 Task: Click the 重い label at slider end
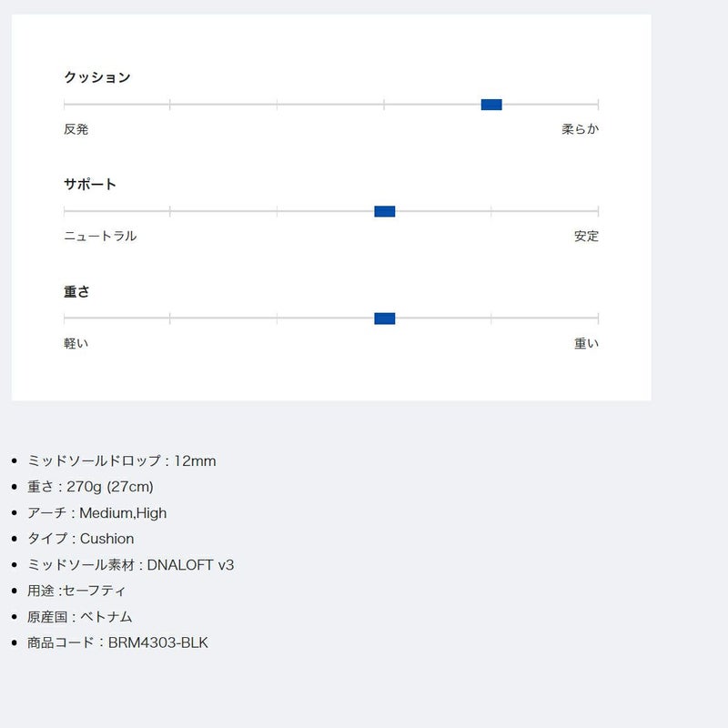point(586,343)
